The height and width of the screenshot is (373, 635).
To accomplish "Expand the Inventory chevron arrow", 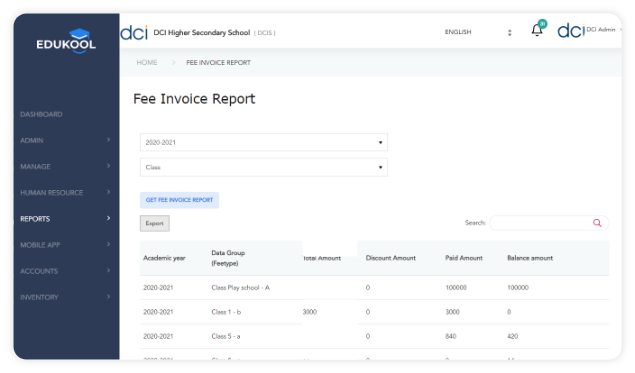I will [x=109, y=296].
